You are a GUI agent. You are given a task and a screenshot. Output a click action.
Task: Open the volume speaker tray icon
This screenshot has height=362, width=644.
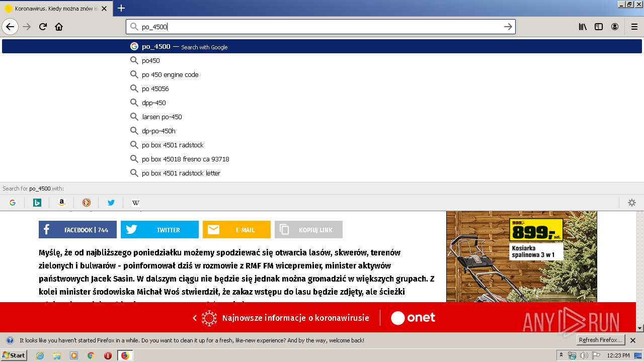(x=584, y=355)
